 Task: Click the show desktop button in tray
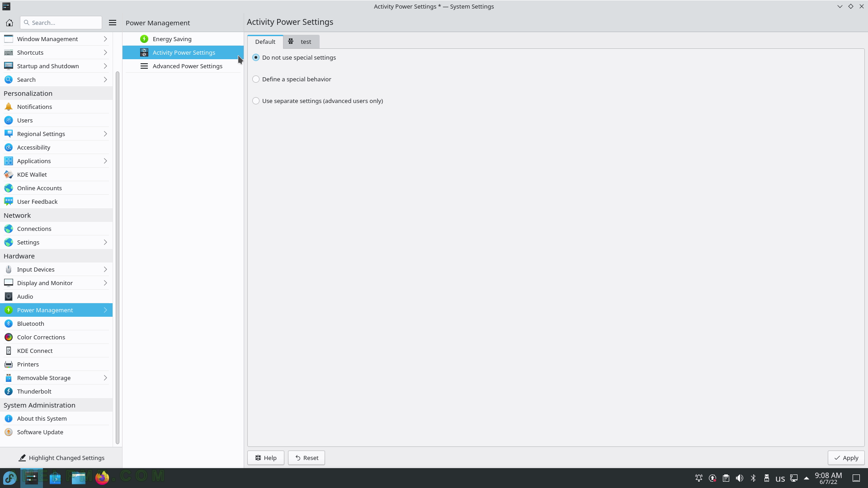(856, 478)
